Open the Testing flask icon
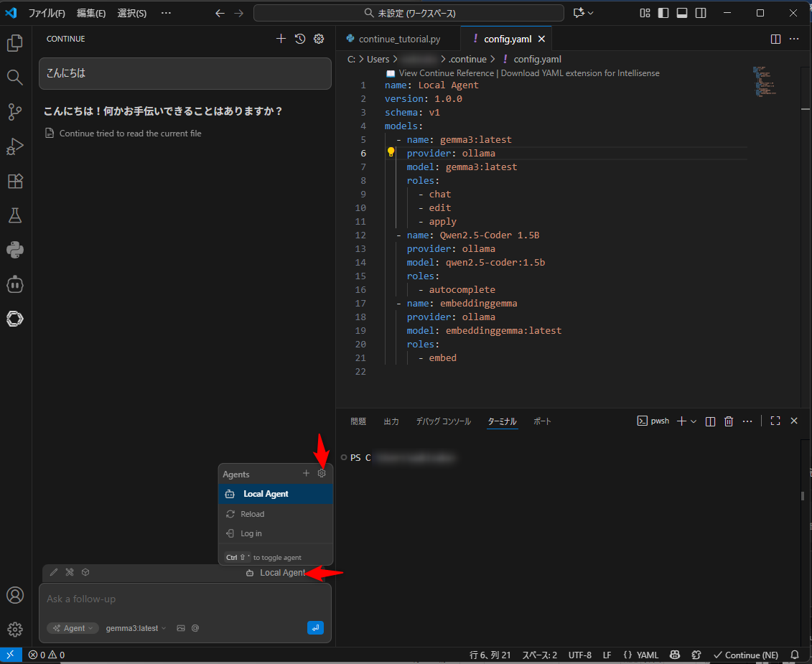The width and height of the screenshot is (812, 664). pyautogui.click(x=15, y=215)
